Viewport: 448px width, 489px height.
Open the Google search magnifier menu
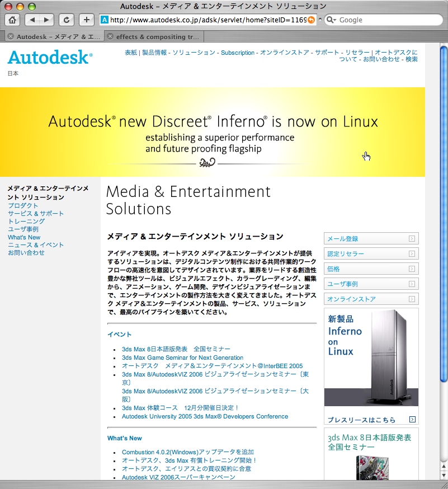tap(331, 20)
